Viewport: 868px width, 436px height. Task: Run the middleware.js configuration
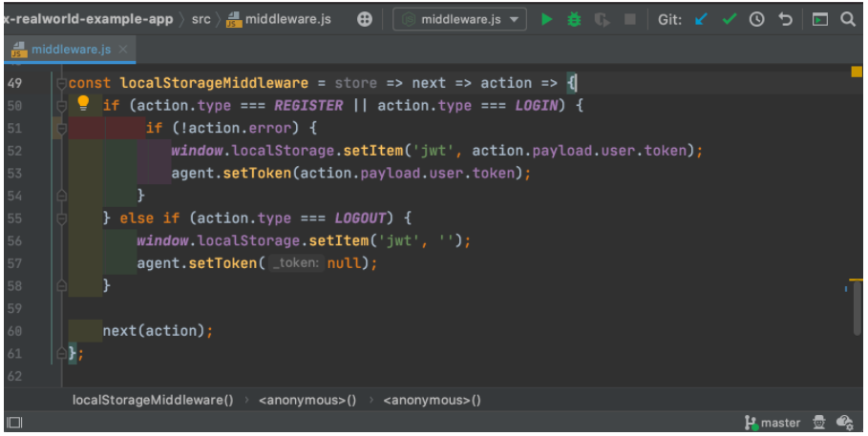point(546,19)
